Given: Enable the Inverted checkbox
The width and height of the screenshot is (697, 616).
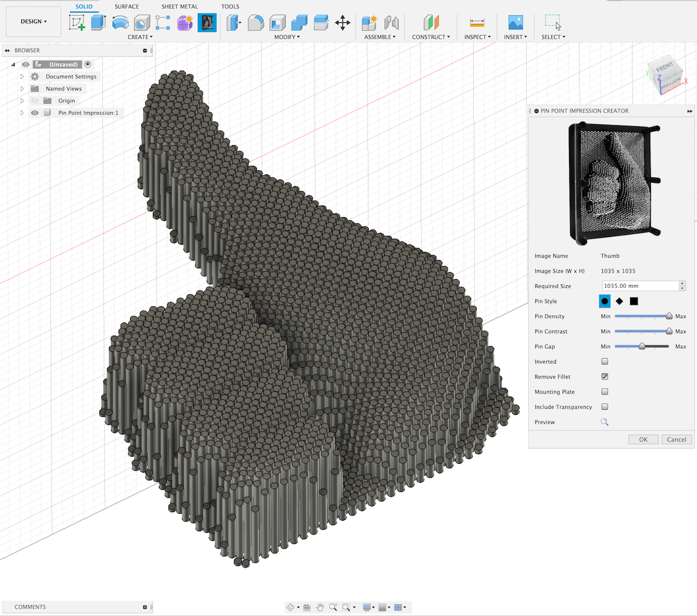Looking at the screenshot, I should (x=604, y=361).
